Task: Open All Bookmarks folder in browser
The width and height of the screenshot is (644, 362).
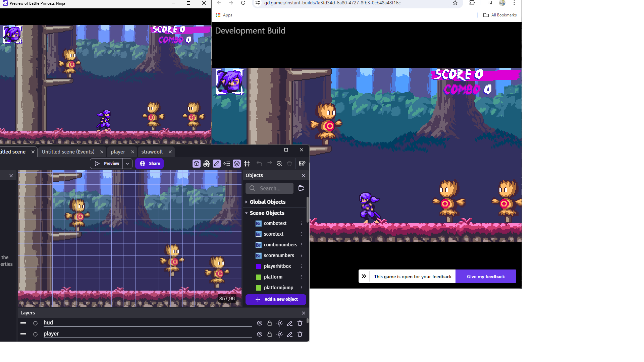Action: [x=500, y=15]
